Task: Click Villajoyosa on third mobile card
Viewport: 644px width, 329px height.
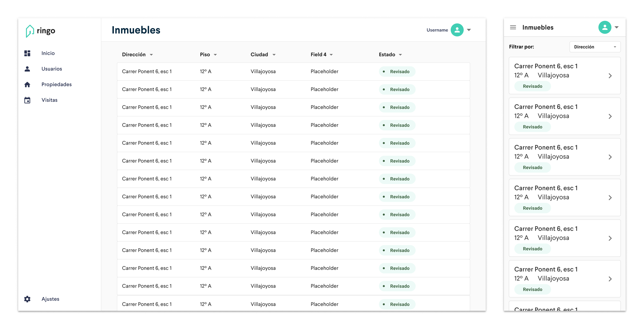Action: click(x=553, y=157)
